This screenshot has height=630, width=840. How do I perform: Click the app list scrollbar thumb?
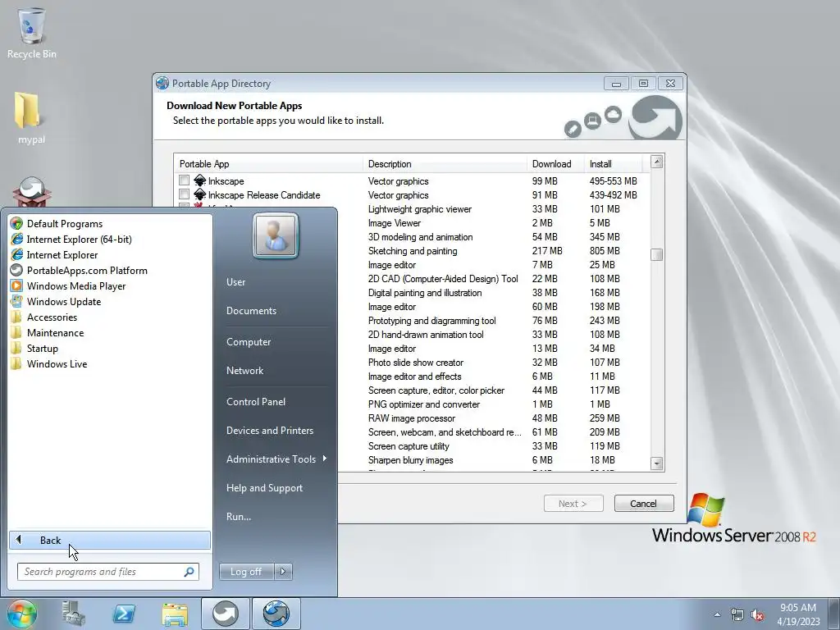pos(657,255)
